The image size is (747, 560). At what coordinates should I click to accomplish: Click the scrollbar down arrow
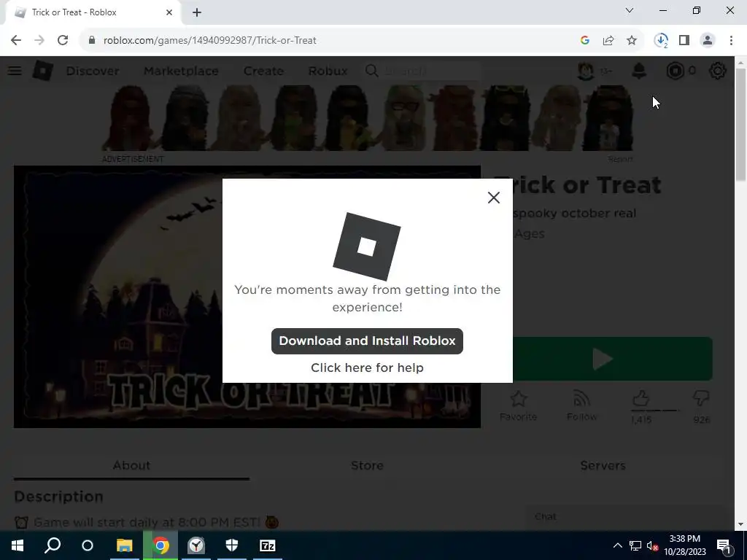[x=740, y=524]
